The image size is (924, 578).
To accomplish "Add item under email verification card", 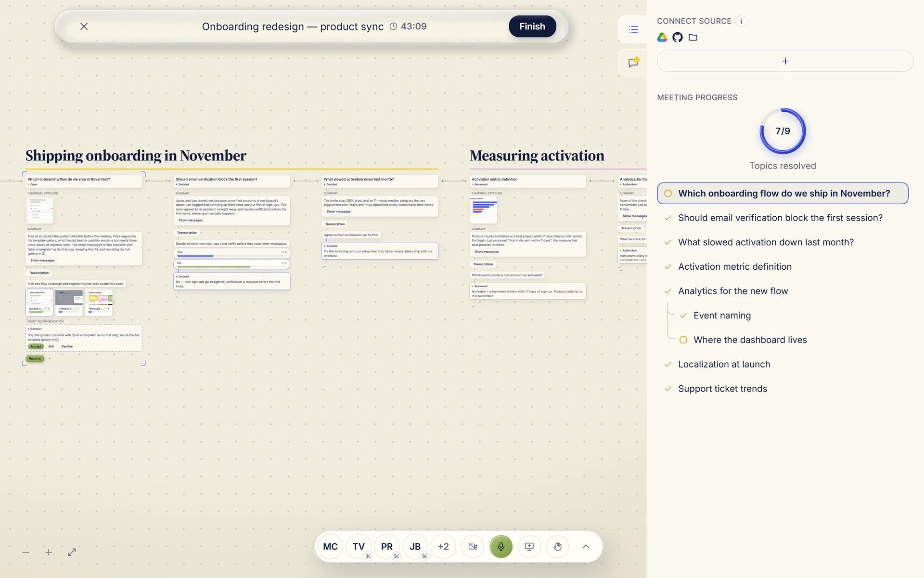I will click(177, 297).
